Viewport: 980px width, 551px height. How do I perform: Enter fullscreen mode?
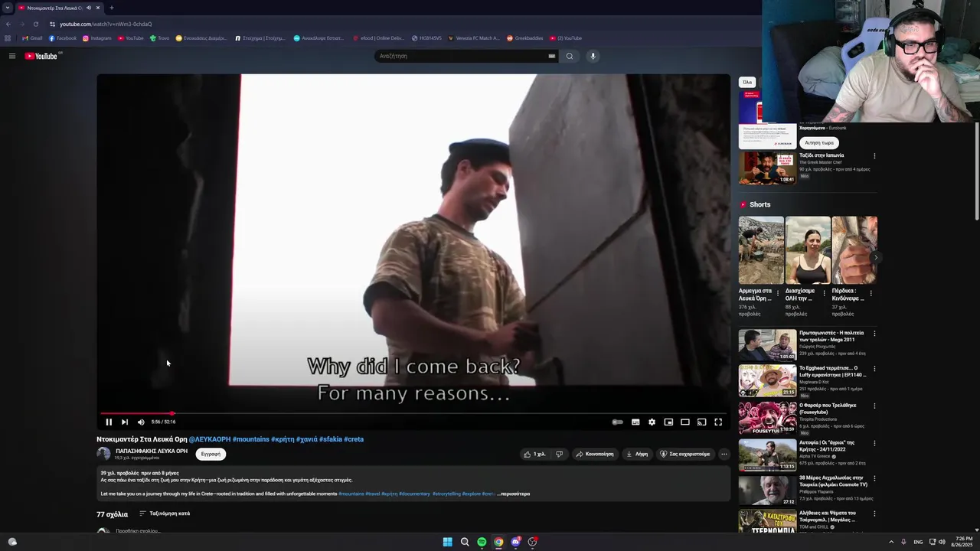point(718,422)
